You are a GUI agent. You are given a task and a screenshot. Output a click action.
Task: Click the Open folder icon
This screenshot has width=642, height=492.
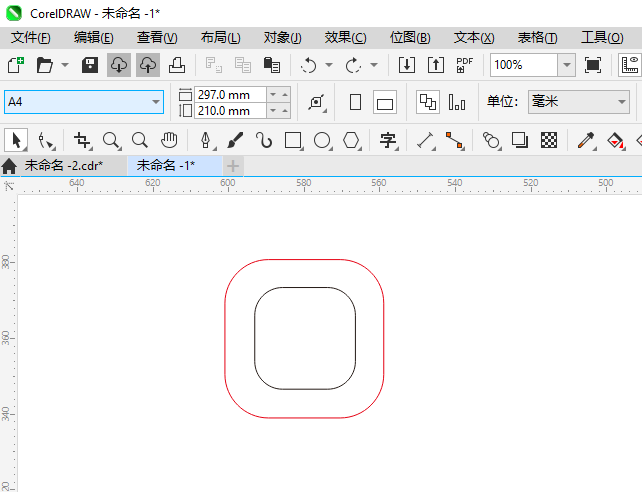pos(44,65)
